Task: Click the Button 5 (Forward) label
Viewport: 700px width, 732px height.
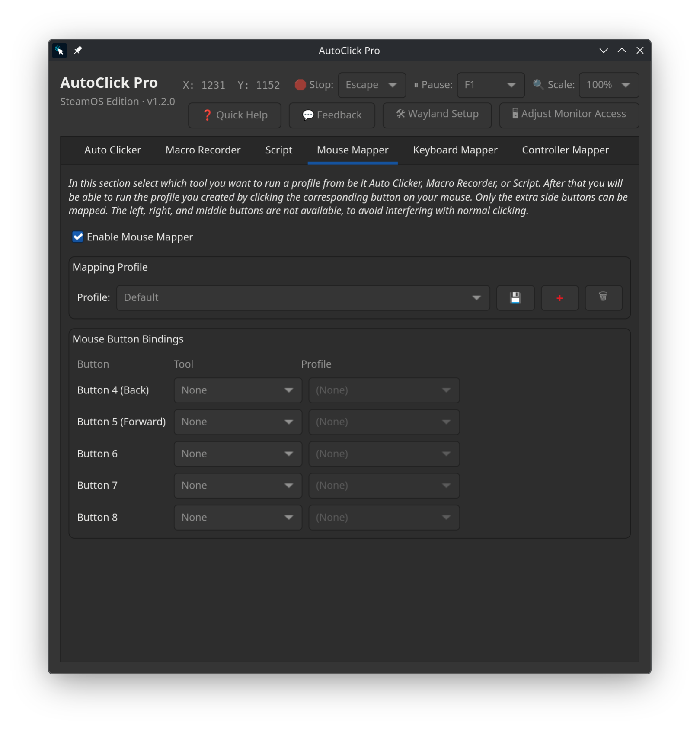Action: point(121,422)
